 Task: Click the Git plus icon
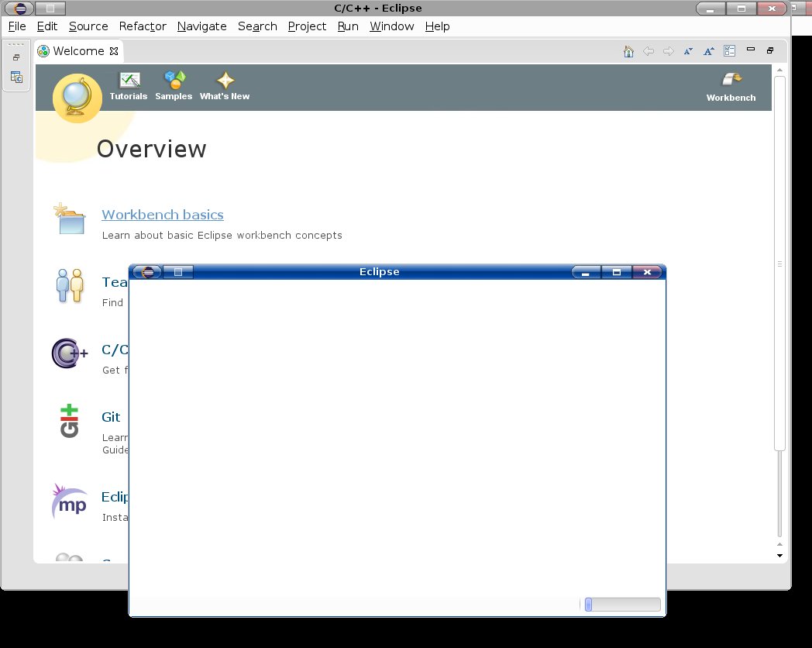70,421
